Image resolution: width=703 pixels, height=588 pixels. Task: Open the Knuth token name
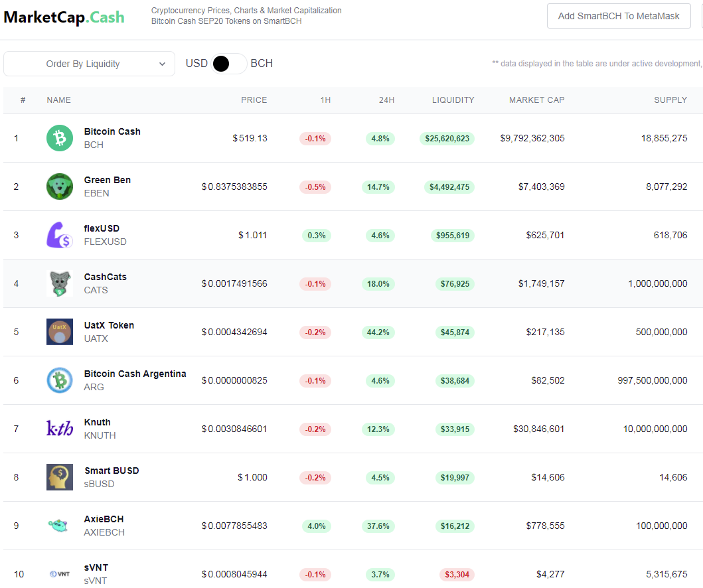(98, 421)
